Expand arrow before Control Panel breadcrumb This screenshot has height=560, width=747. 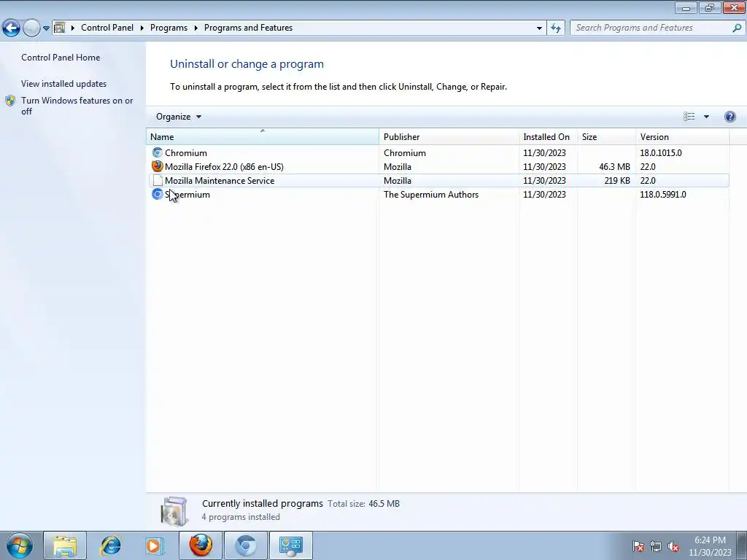coord(73,28)
